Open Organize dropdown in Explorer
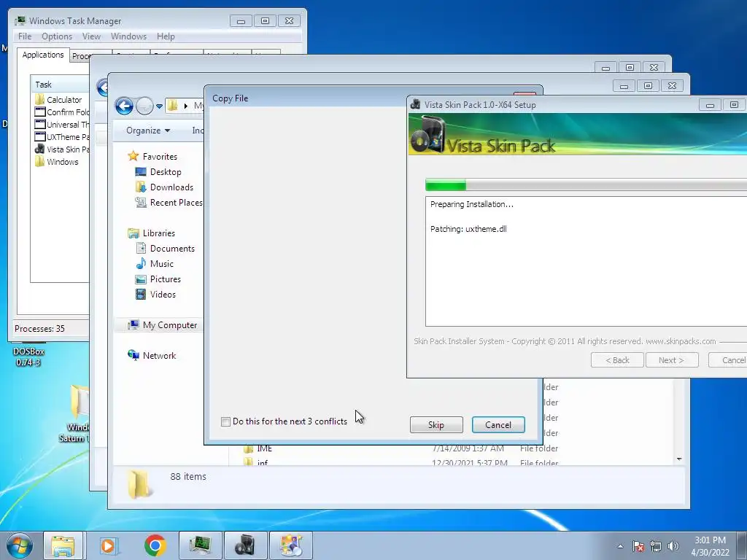 click(x=147, y=131)
